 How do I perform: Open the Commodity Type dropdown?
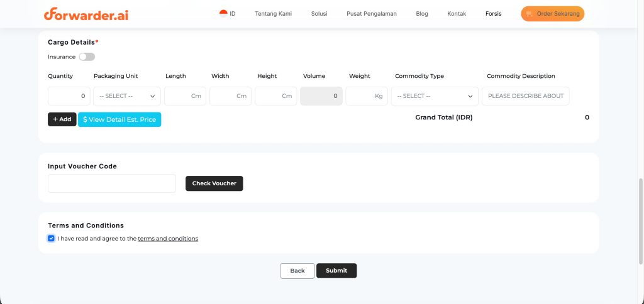point(435,96)
